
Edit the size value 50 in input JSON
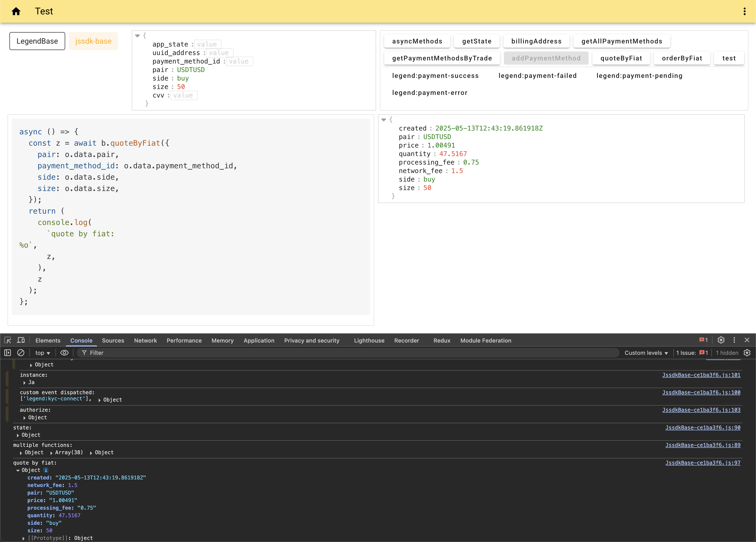[181, 87]
